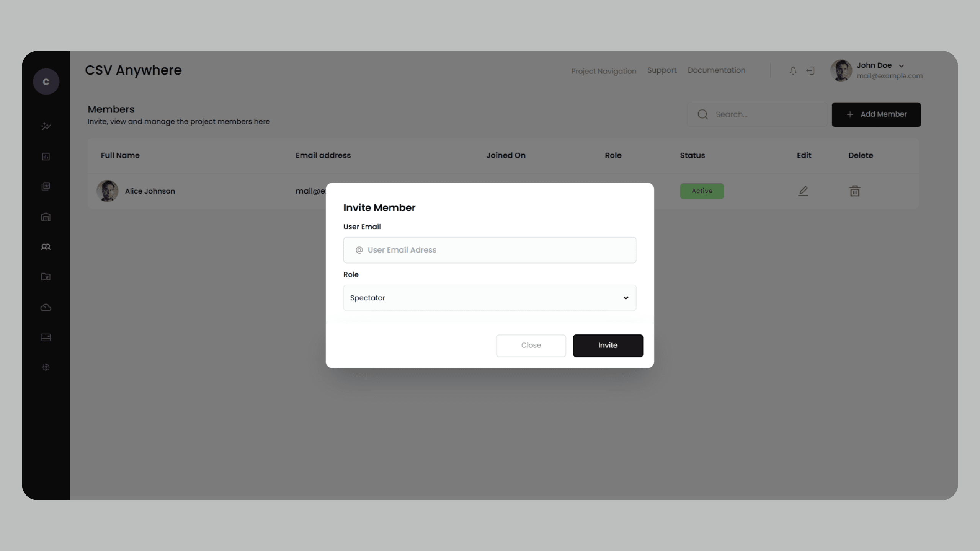Select the folder icon in sidebar

46,277
